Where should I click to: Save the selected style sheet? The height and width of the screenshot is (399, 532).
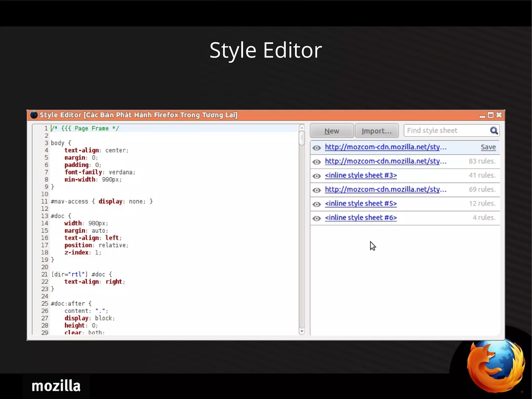pyautogui.click(x=488, y=147)
